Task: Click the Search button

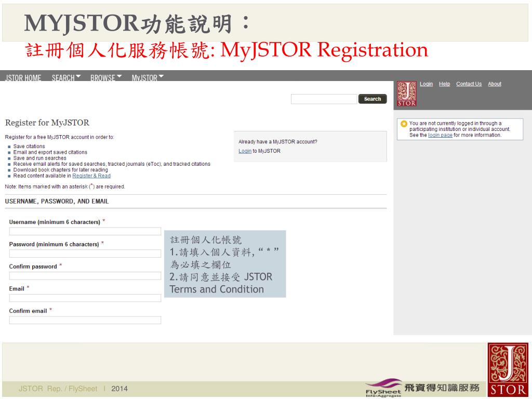Action: coord(373,99)
